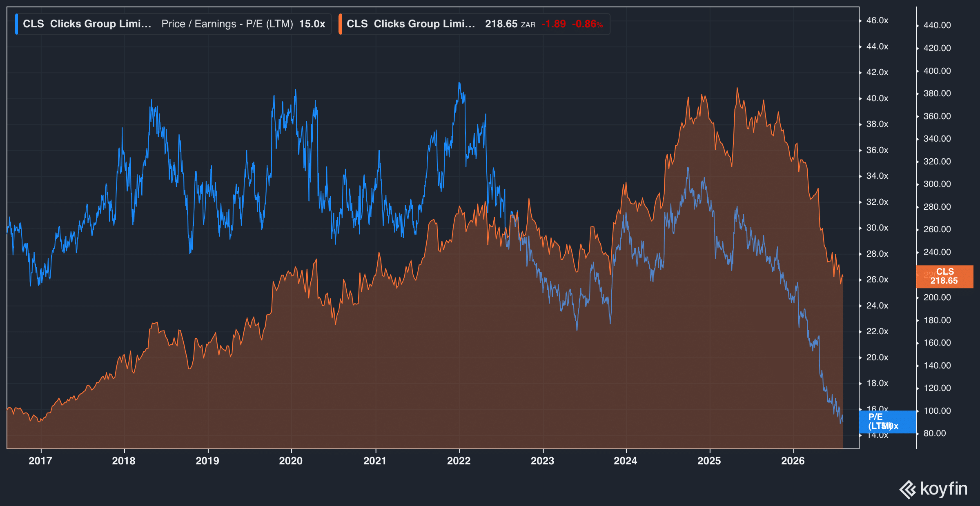
Task: Click the '15.0x' P/E value in the legend
Action: click(312, 24)
